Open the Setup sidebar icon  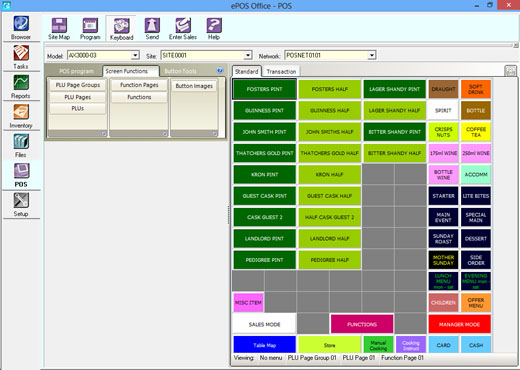[21, 204]
